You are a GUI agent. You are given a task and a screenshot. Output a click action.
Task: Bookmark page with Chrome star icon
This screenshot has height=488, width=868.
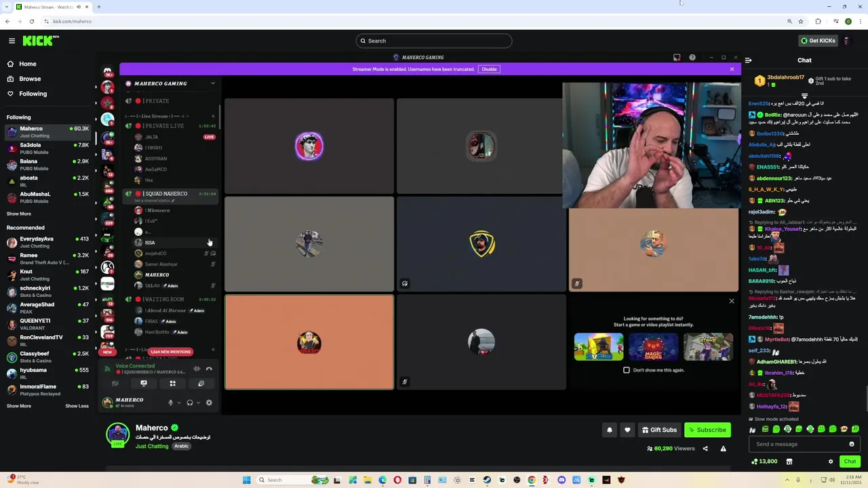click(x=801, y=21)
